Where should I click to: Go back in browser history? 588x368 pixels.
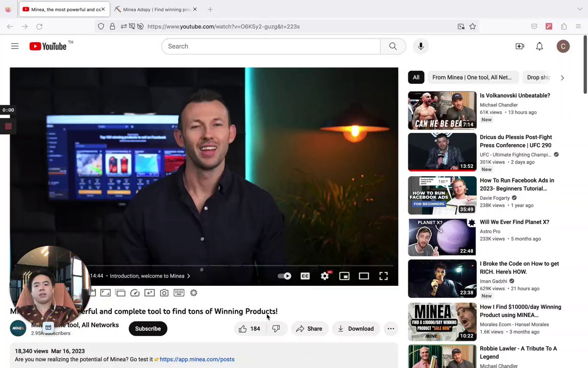(x=10, y=26)
